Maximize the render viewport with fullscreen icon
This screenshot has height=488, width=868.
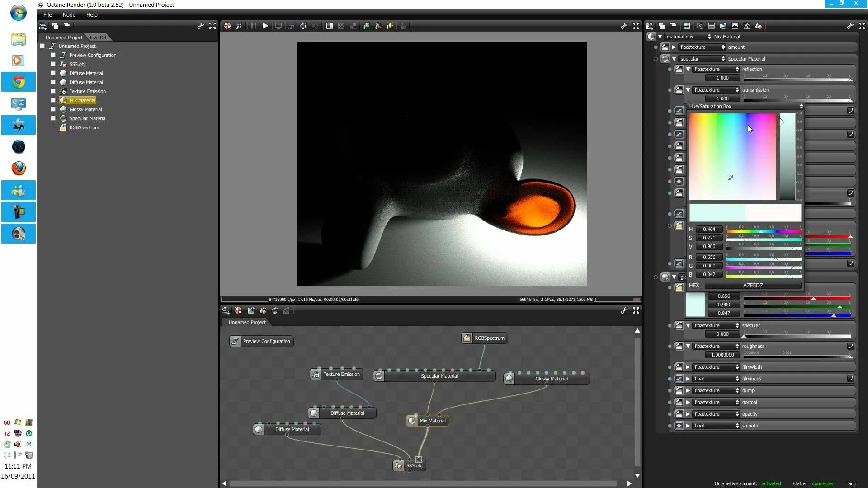(636, 26)
